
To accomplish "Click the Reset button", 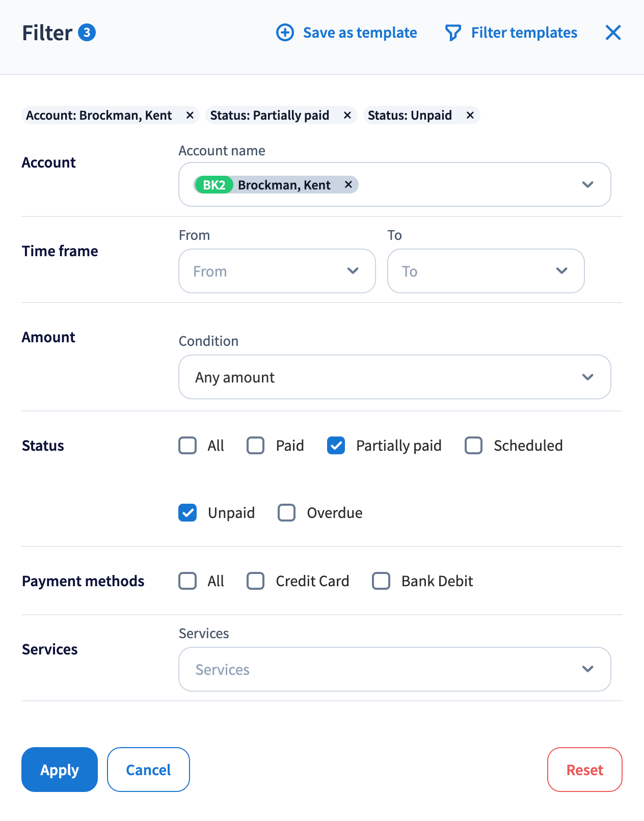I will click(x=584, y=770).
